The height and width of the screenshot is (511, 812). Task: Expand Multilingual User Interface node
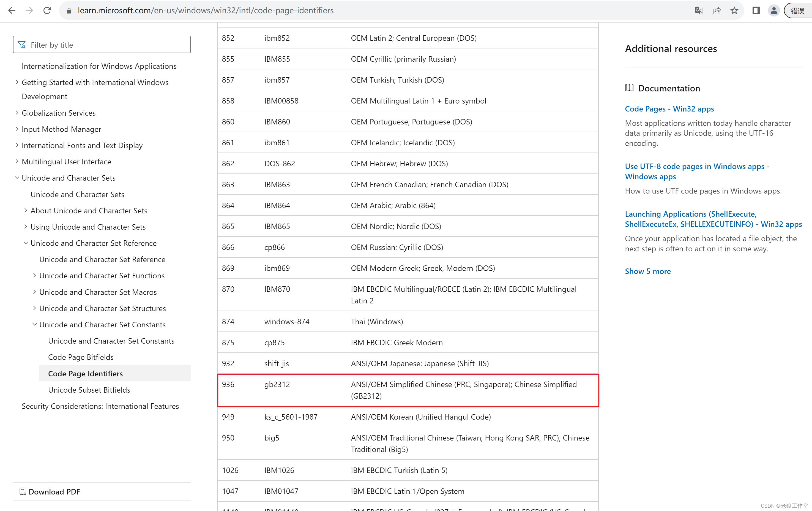pos(17,161)
